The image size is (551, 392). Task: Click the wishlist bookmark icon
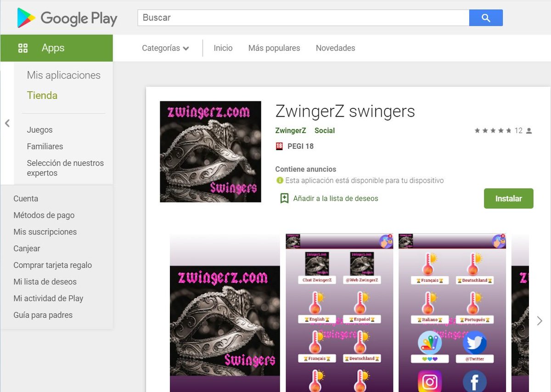coord(284,198)
